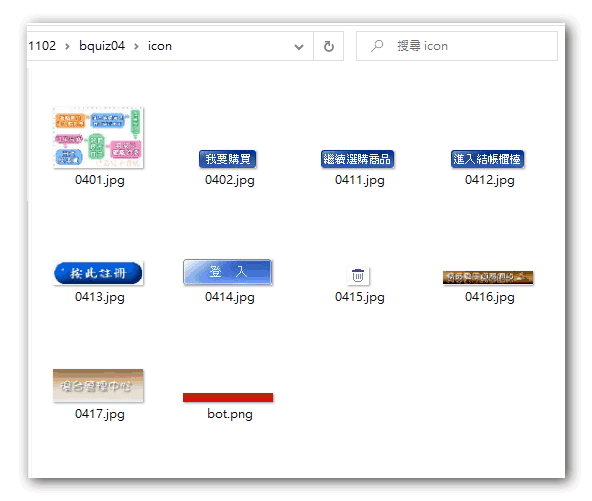592x501 pixels.
Task: Select the 0413.jpg register button image
Action: coord(98,273)
